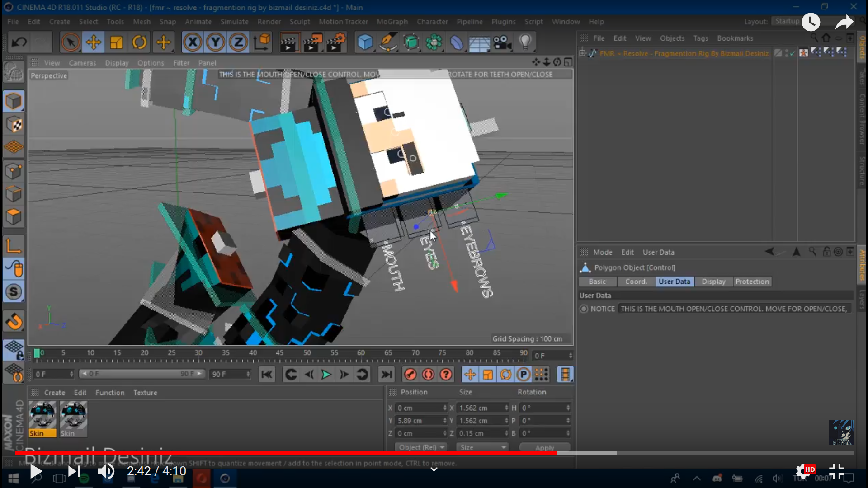Viewport: 868px width, 488px height.
Task: Switch to Texture mode checker icon
Action: tap(14, 124)
